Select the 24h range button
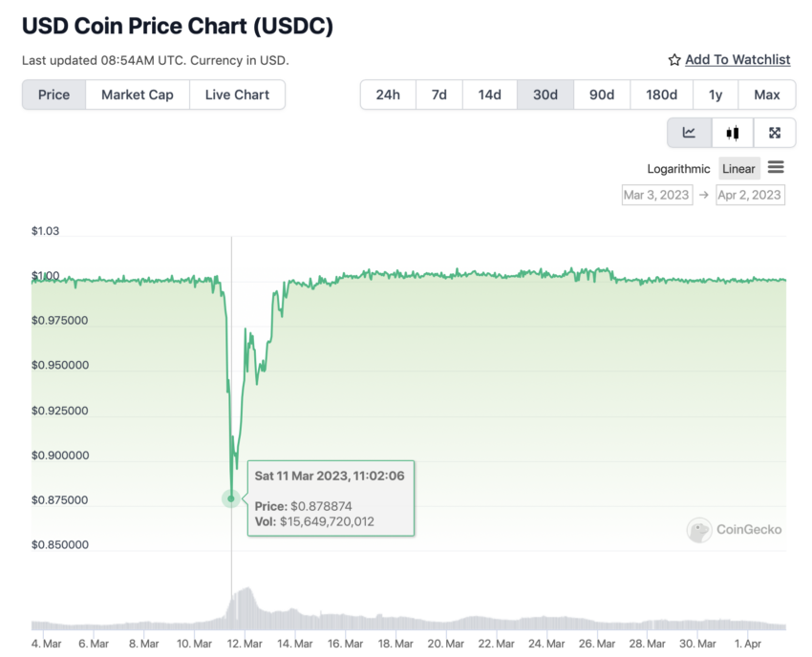The width and height of the screenshot is (812, 657). coord(388,95)
